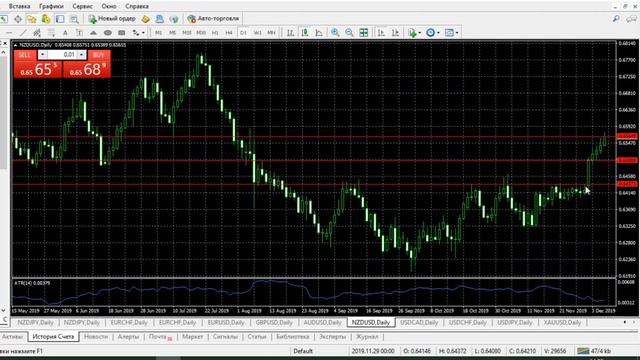The image size is (640, 360).
Task: Increase trade volume with the up arrow
Action: [81, 55]
